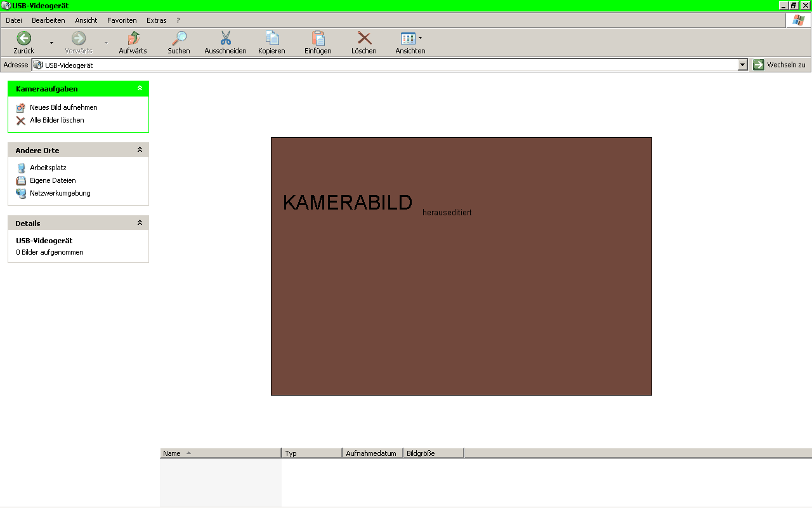The image size is (812, 508).
Task: Collapse the Details panel
Action: click(x=140, y=223)
